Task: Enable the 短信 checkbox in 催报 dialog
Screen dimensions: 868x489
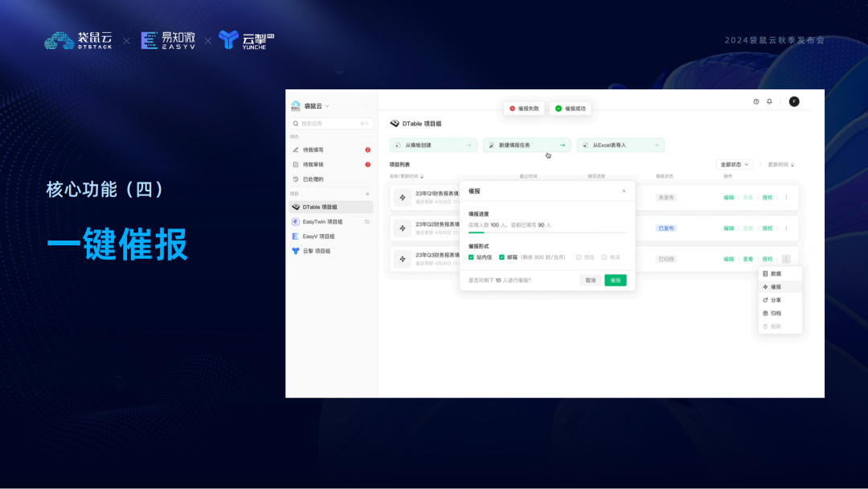Action: [579, 257]
